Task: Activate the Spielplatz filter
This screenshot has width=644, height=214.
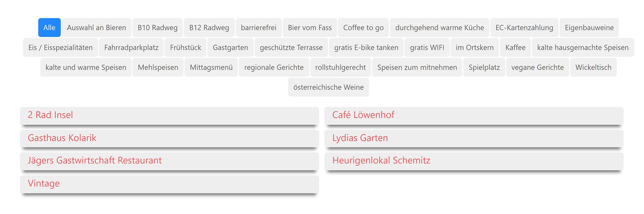Action: pyautogui.click(x=484, y=67)
